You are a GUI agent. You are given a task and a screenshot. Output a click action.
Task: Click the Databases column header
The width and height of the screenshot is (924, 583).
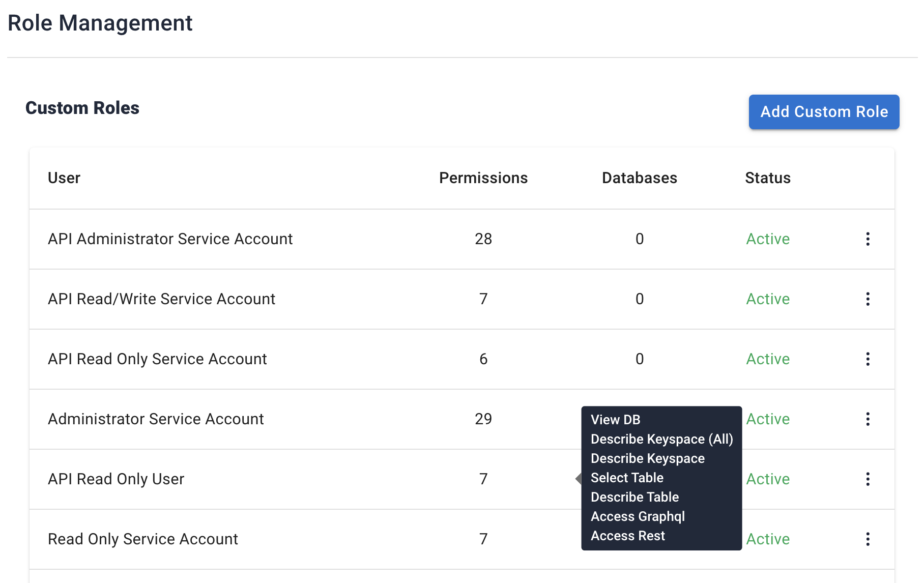(x=639, y=178)
